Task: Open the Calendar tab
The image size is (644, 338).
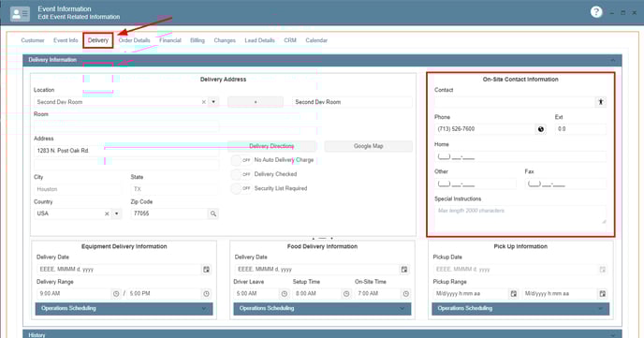Action: click(x=316, y=40)
